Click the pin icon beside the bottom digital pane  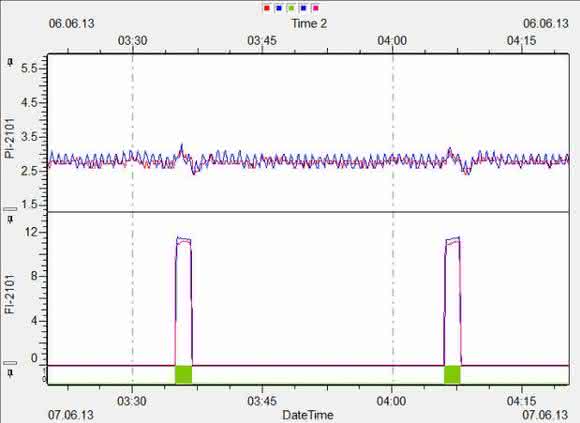coord(10,372)
